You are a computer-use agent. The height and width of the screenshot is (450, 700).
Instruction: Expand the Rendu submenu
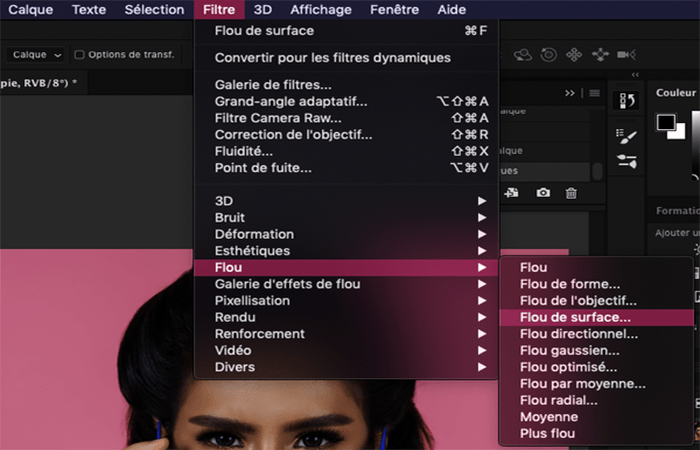pyautogui.click(x=346, y=317)
